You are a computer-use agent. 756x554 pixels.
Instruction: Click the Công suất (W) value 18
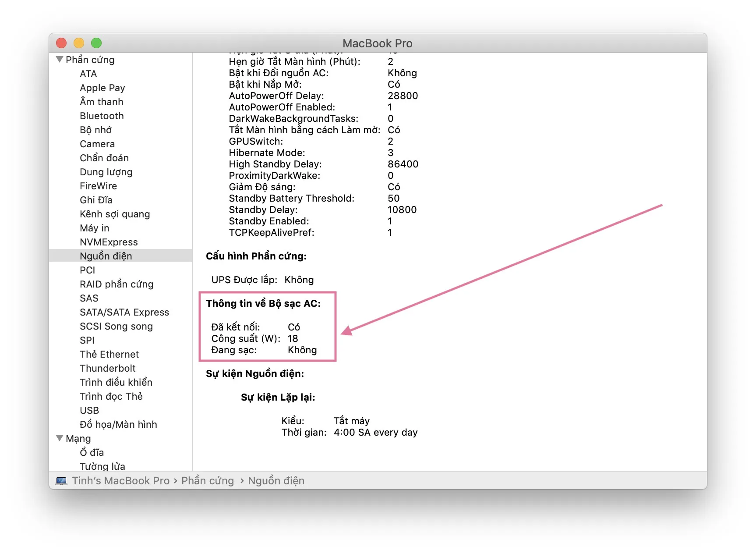tap(293, 338)
